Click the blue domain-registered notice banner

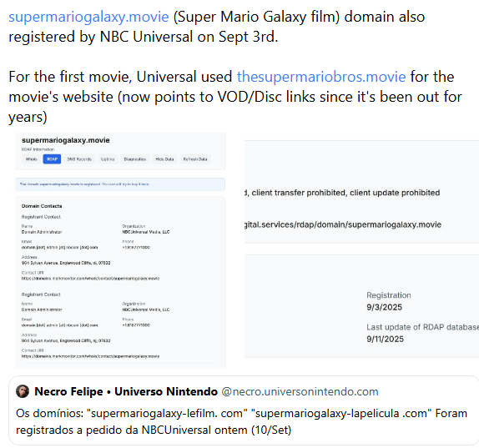click(x=120, y=184)
